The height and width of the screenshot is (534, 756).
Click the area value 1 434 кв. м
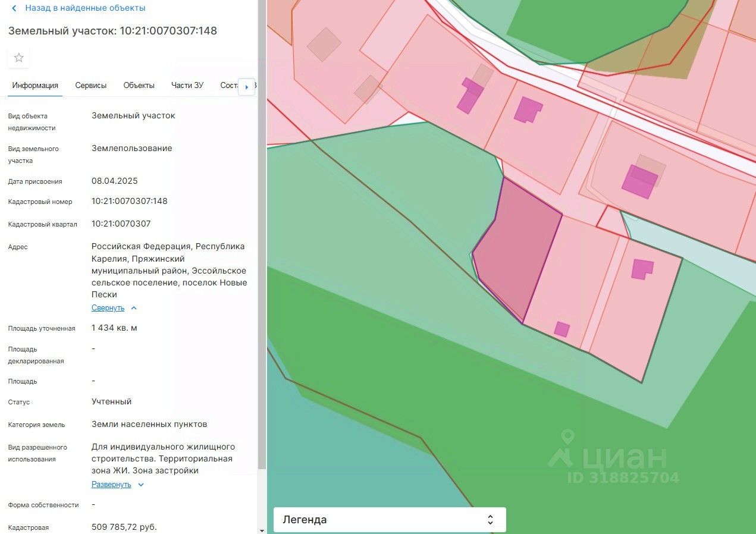pos(114,328)
